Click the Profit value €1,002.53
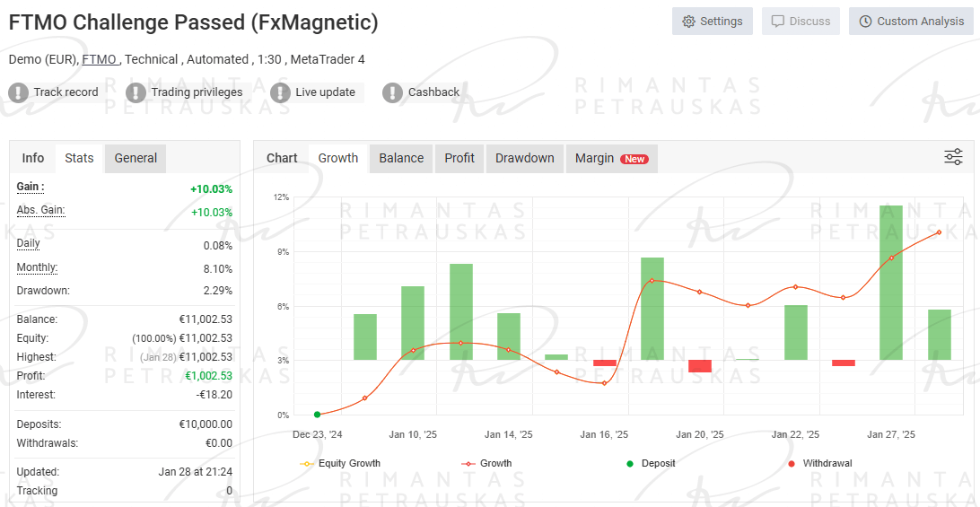Image resolution: width=980 pixels, height=507 pixels. pos(208,376)
